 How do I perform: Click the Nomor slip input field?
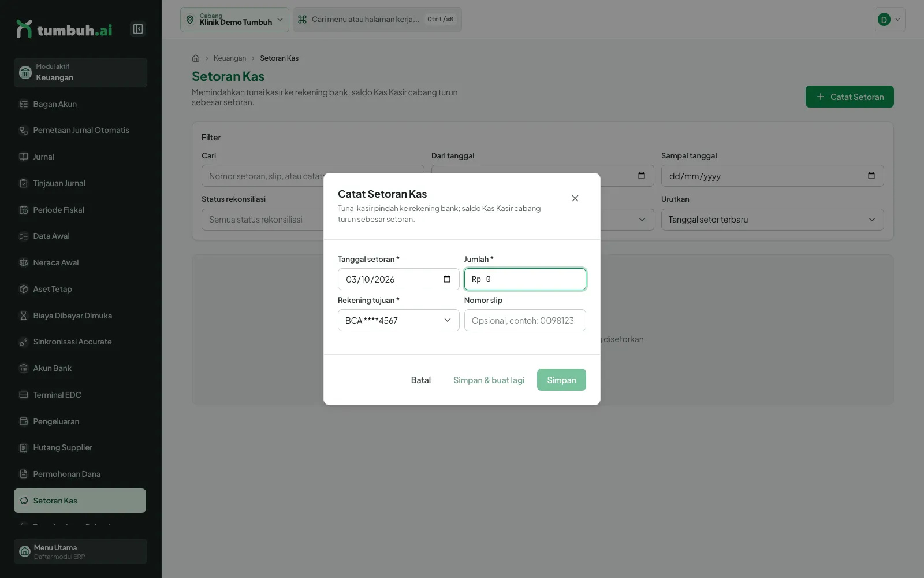tap(525, 320)
